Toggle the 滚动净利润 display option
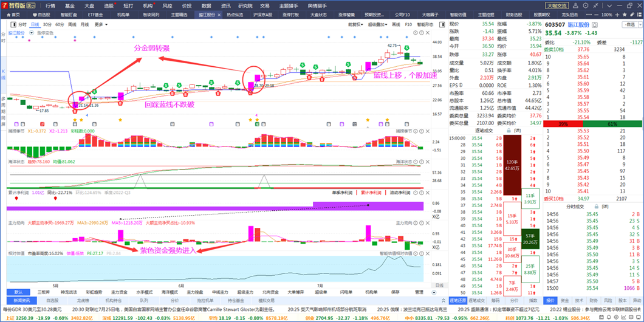 click(x=400, y=192)
